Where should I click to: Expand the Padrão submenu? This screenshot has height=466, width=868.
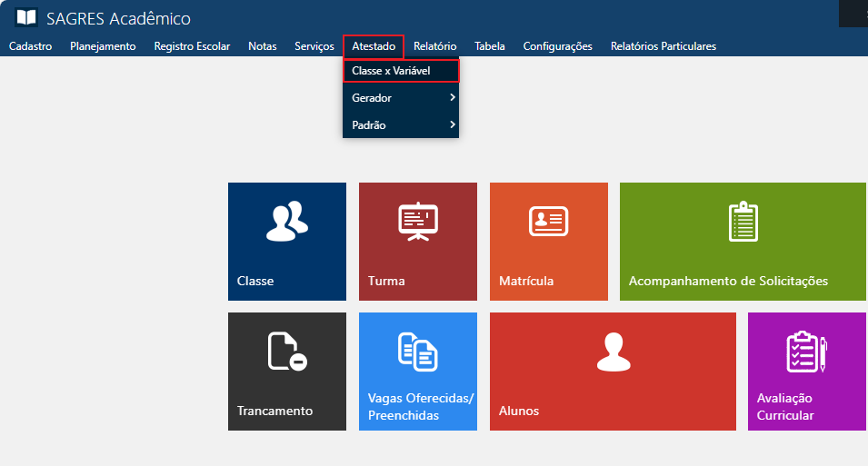pyautogui.click(x=401, y=125)
